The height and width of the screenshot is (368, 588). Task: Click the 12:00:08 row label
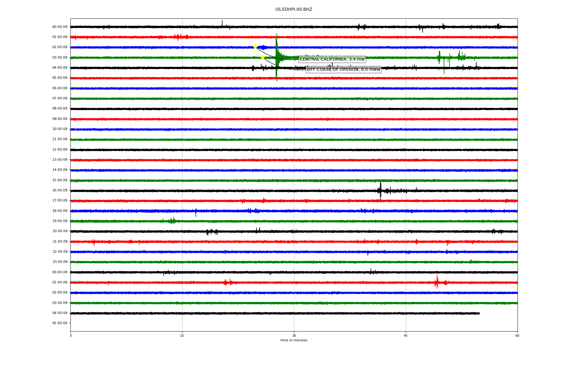click(60, 150)
